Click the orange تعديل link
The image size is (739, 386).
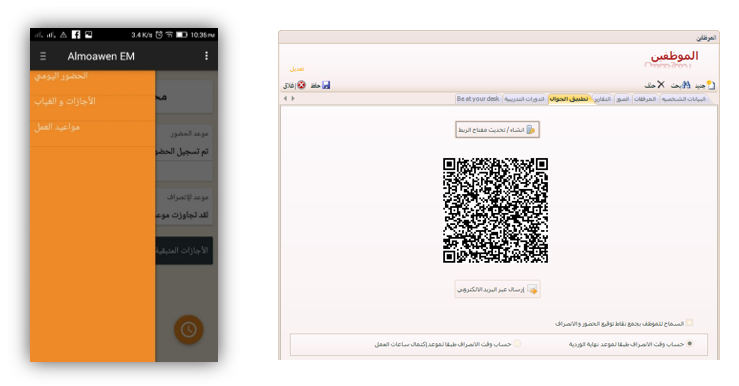tap(297, 69)
